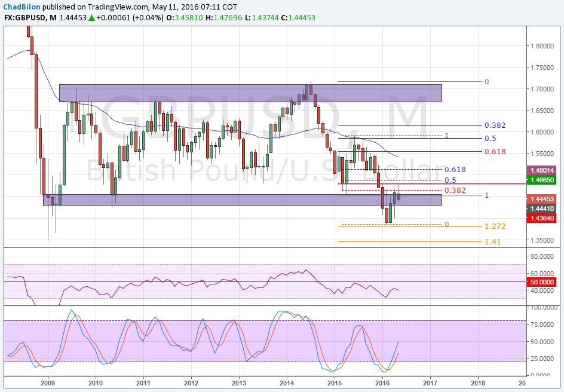The image size is (564, 392).
Task: Click the 1.35000 price axis label
Action: [x=542, y=240]
